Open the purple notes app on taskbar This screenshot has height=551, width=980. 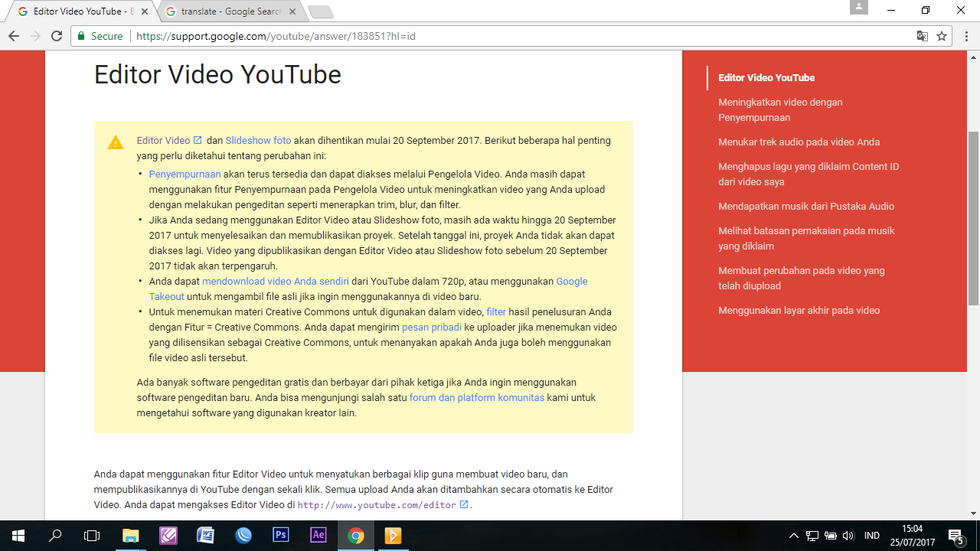[168, 536]
